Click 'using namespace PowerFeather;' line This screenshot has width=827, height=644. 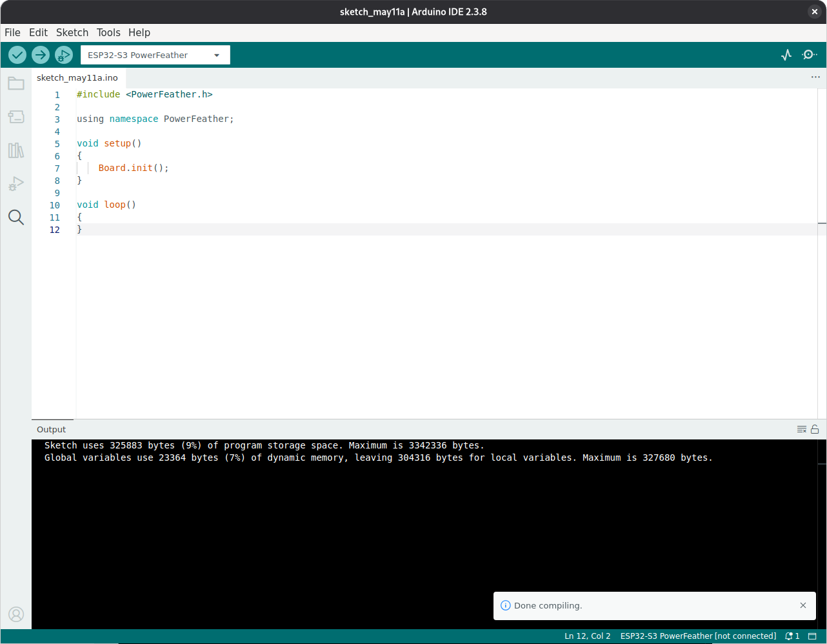pos(155,119)
